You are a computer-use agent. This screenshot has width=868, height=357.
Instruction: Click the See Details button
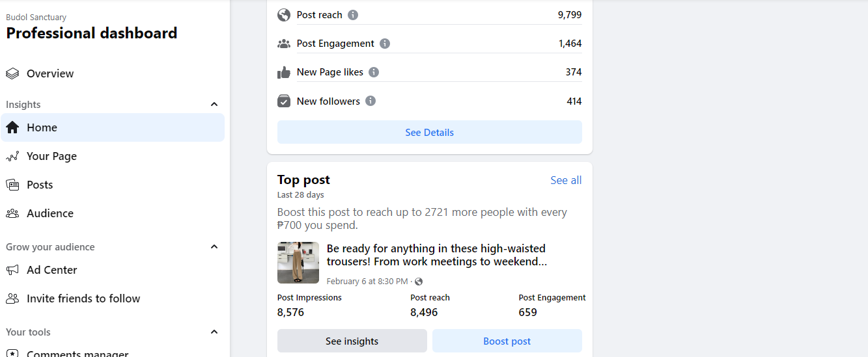(x=429, y=132)
